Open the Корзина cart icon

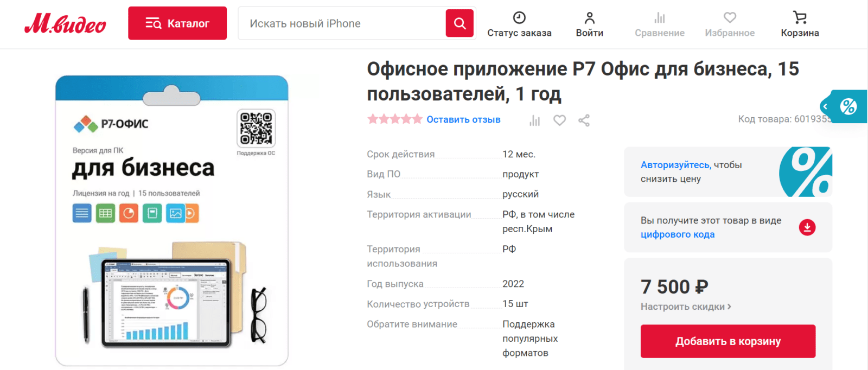(800, 18)
